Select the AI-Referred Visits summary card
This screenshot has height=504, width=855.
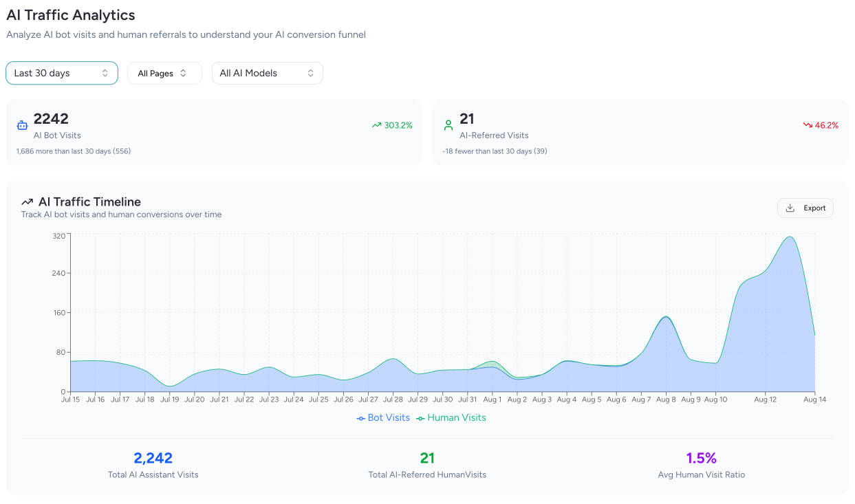click(640, 132)
